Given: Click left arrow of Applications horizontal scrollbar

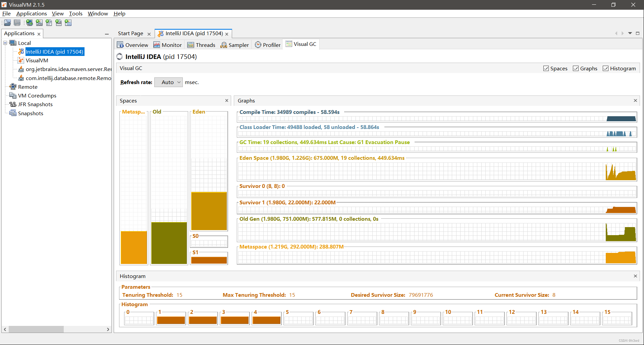Looking at the screenshot, I should coord(5,330).
